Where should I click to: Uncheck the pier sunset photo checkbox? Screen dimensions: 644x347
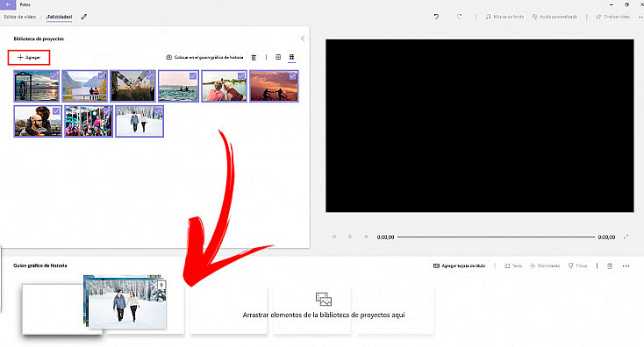54,76
